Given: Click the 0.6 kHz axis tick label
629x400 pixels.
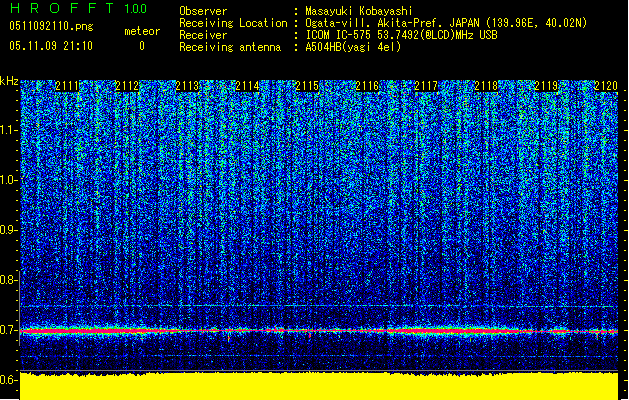Looking at the screenshot, I should pyautogui.click(x=8, y=380).
